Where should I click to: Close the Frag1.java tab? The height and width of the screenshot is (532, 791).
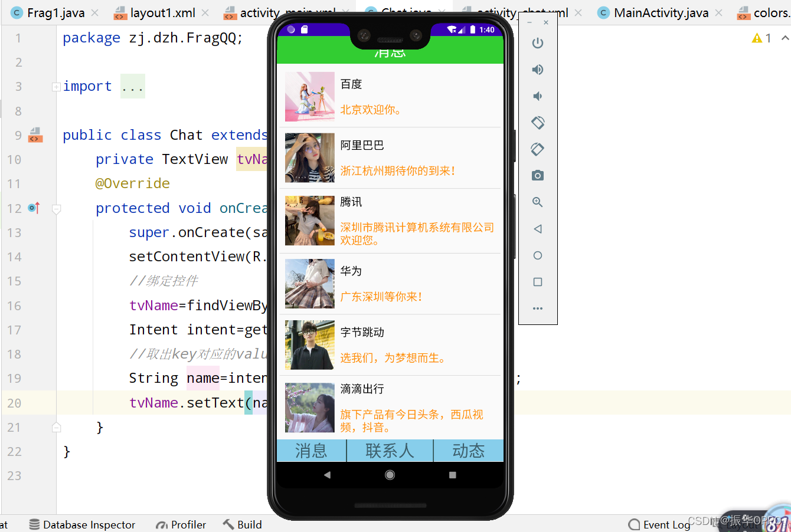pyautogui.click(x=95, y=12)
